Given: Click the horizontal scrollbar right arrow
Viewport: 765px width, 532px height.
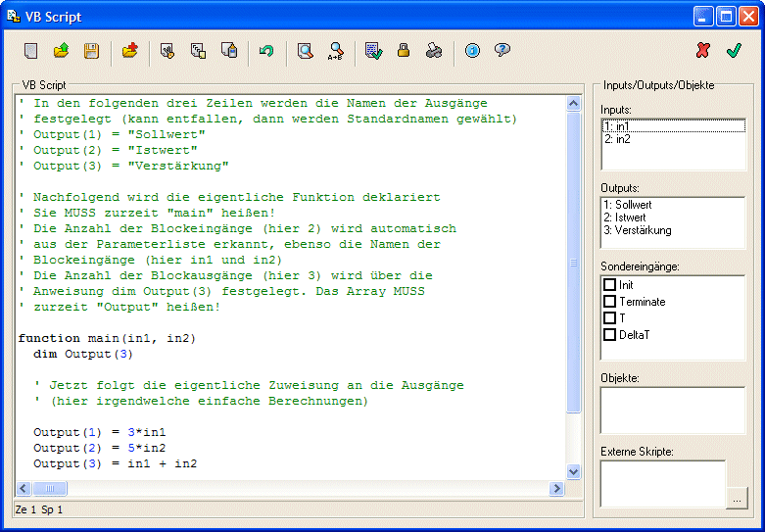Looking at the screenshot, I should [x=556, y=488].
